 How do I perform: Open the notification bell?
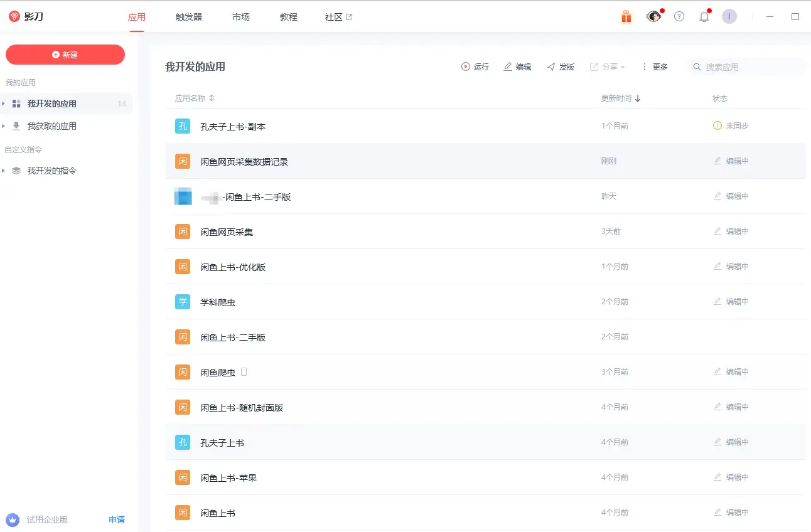704,17
